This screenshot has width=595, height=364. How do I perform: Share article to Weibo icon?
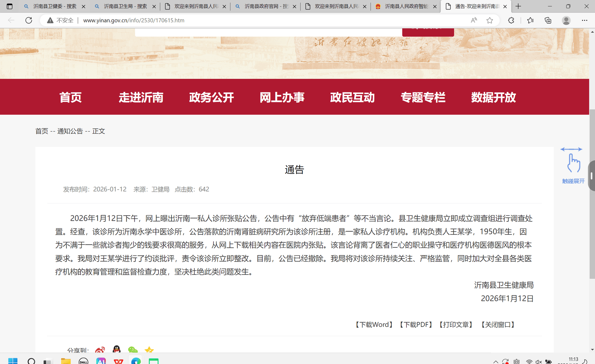tap(100, 350)
